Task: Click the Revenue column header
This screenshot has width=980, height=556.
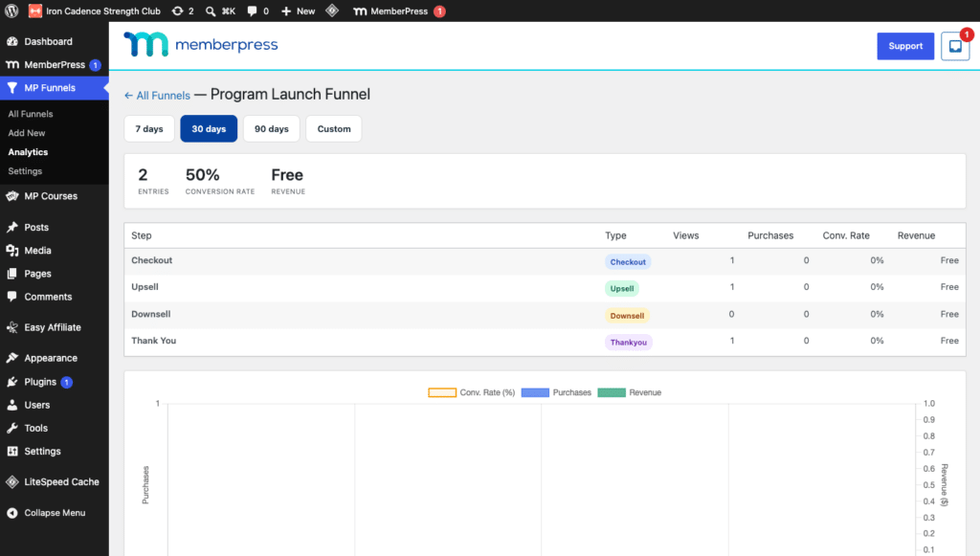Action: 916,235
